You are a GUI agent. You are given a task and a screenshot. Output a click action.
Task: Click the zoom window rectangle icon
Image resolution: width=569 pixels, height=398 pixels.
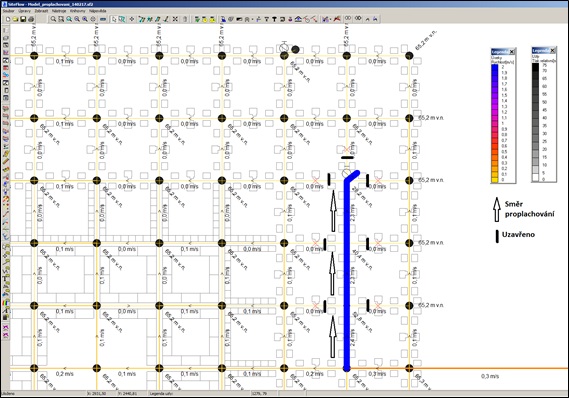(61, 19)
